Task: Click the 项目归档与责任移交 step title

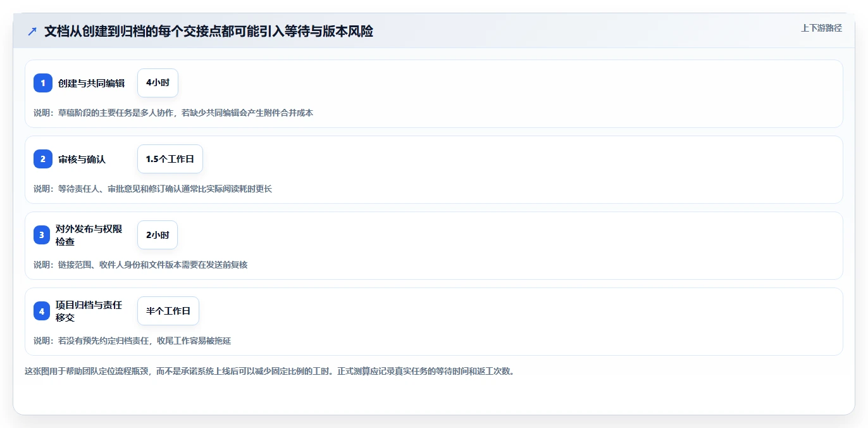Action: pyautogui.click(x=89, y=311)
